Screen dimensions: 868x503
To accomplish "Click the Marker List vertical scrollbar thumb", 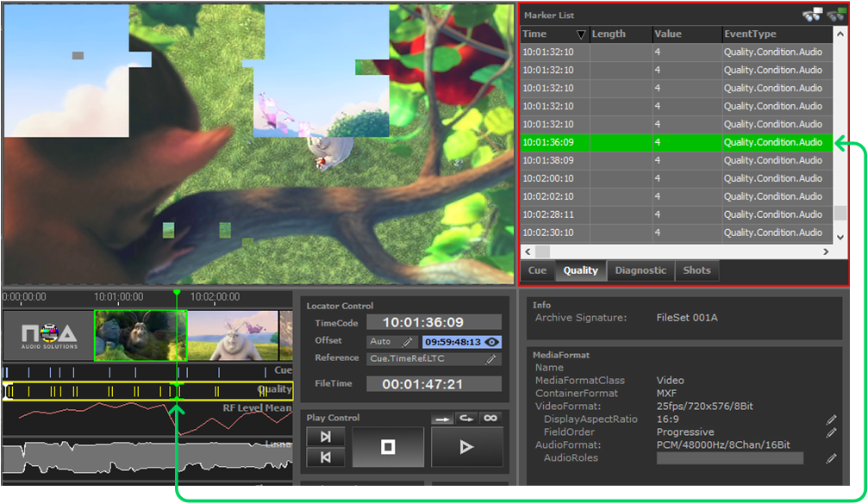I will [x=840, y=213].
